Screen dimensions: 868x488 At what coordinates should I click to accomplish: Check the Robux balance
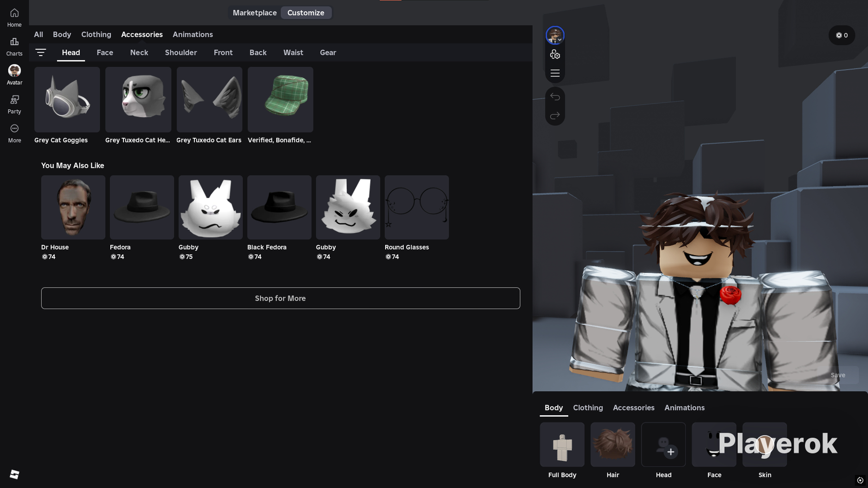tap(842, 35)
